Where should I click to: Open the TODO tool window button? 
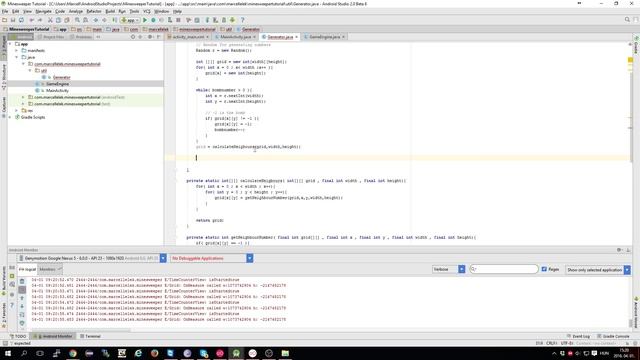(x=18, y=336)
